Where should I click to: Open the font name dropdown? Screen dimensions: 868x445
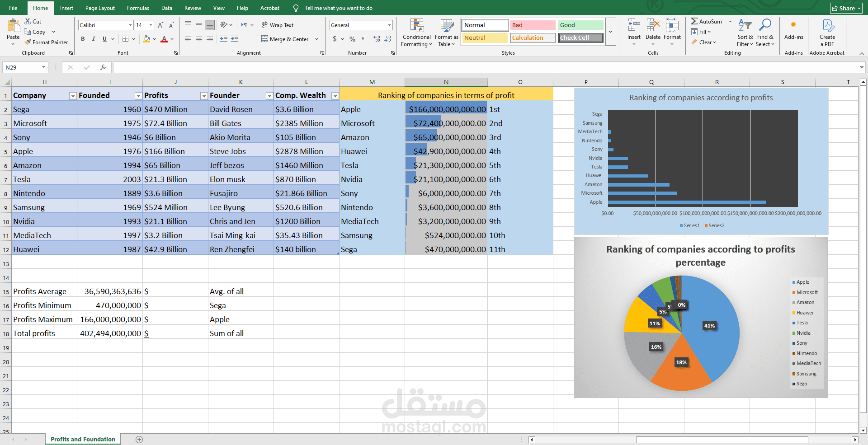point(130,25)
